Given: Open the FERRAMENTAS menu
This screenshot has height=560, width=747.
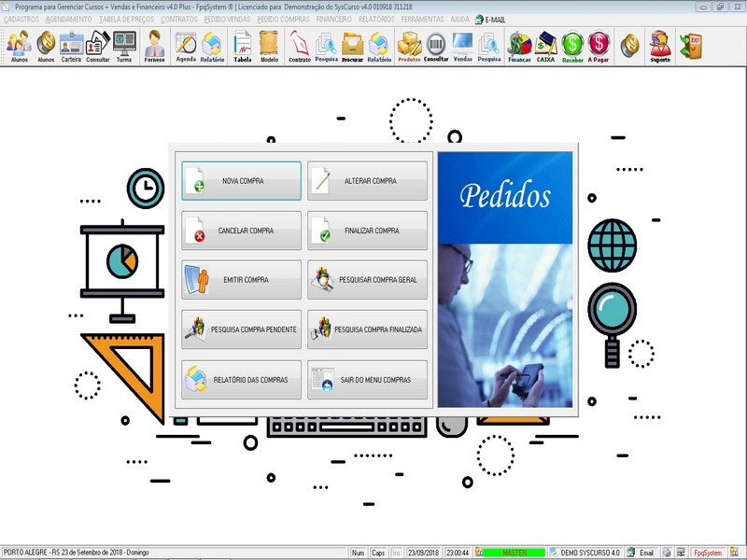Looking at the screenshot, I should pos(422,20).
